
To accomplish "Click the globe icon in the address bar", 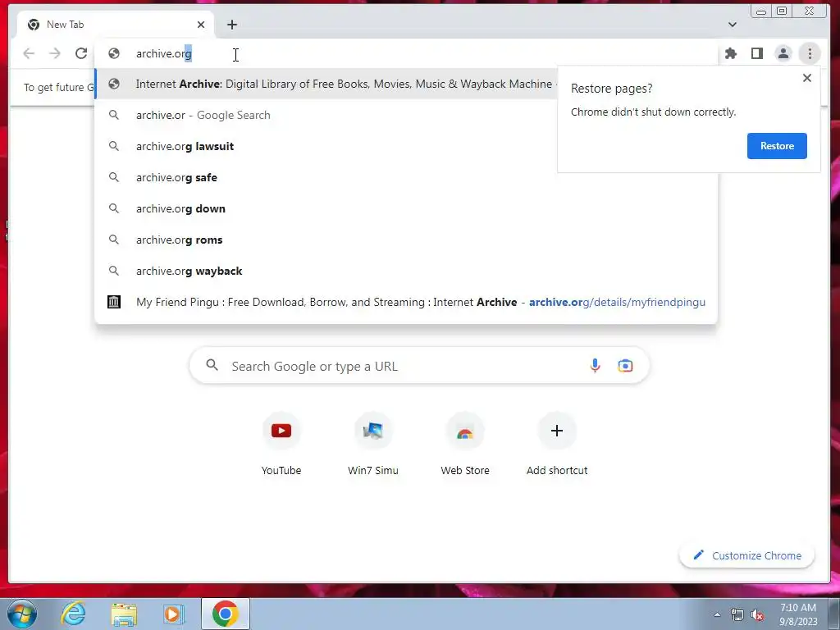I will [113, 53].
